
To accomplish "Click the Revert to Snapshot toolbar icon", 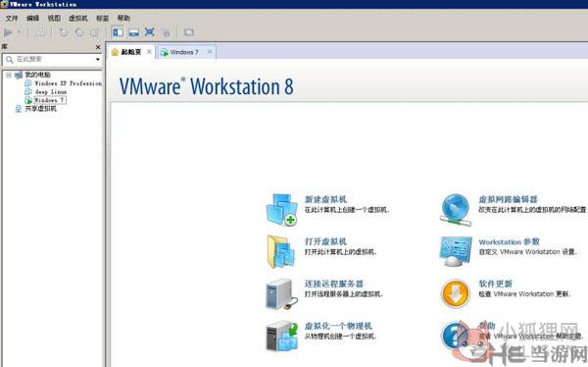I will (79, 32).
